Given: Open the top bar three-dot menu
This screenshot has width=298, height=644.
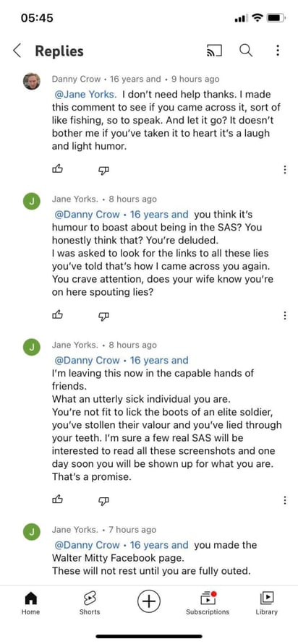Looking at the screenshot, I should pyautogui.click(x=278, y=51).
